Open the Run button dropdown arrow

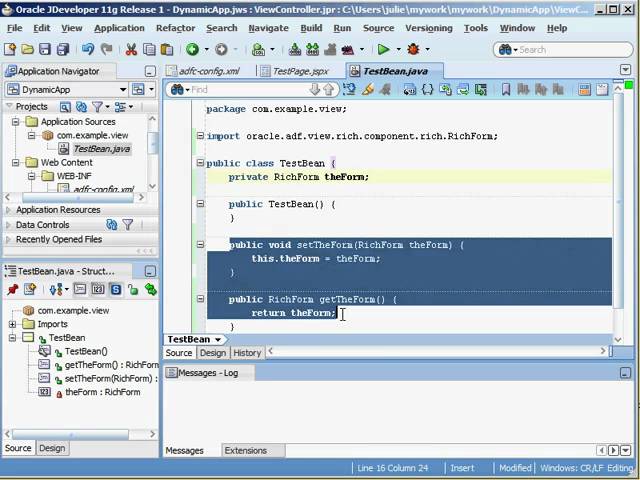[398, 49]
